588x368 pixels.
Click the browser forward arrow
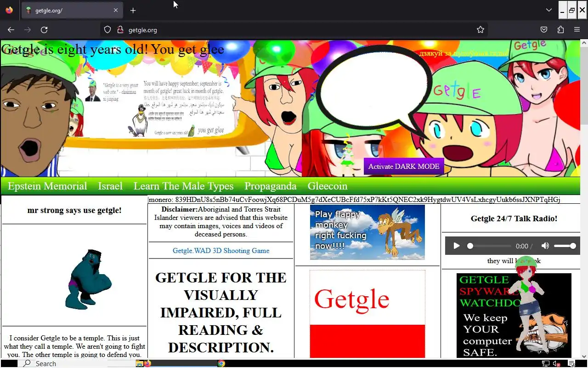click(x=28, y=30)
